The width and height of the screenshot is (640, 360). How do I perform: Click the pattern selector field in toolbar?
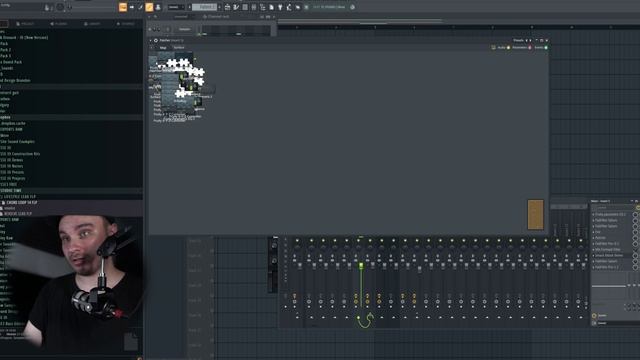tap(204, 7)
